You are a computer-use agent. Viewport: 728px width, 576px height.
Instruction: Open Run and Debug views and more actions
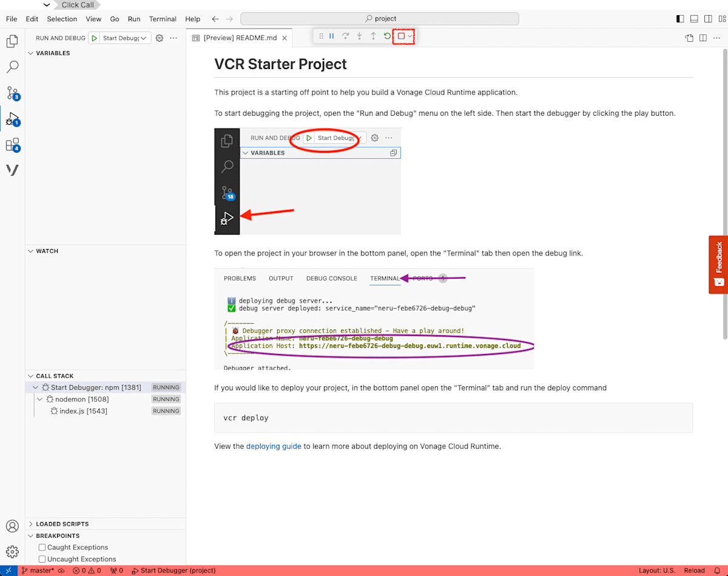(x=174, y=38)
